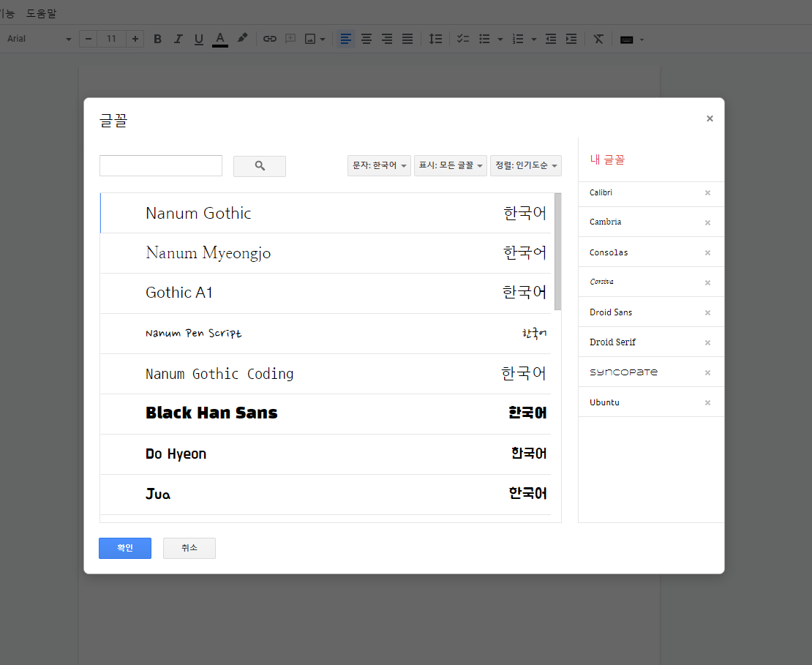
Task: Remove Syncopate from My Fonts list
Action: pos(707,373)
